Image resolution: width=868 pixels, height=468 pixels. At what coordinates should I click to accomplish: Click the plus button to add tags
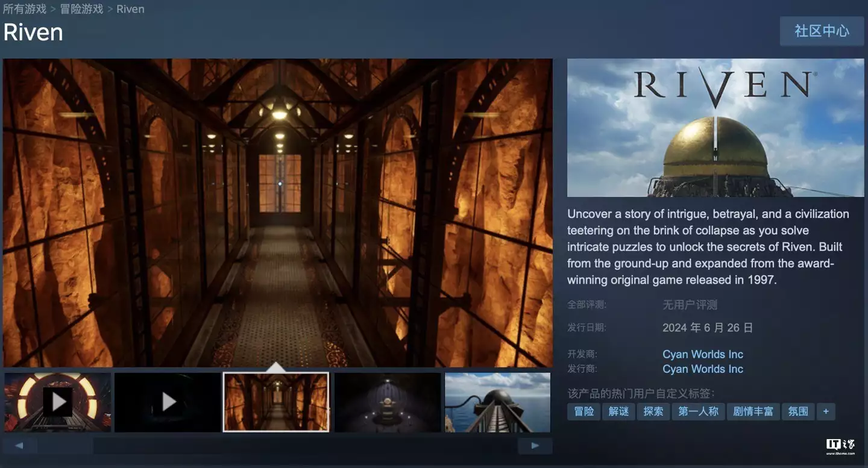coord(826,411)
